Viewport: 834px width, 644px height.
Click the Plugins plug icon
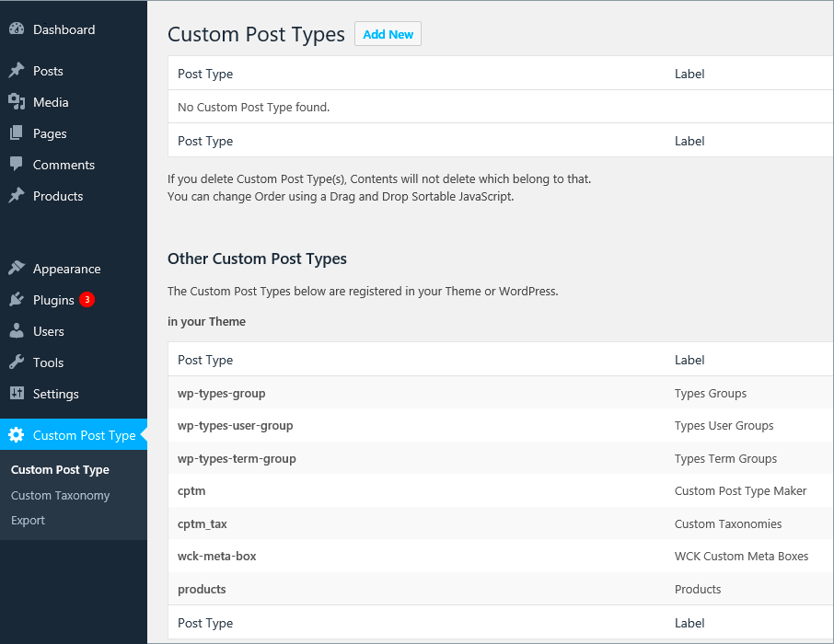(x=17, y=299)
